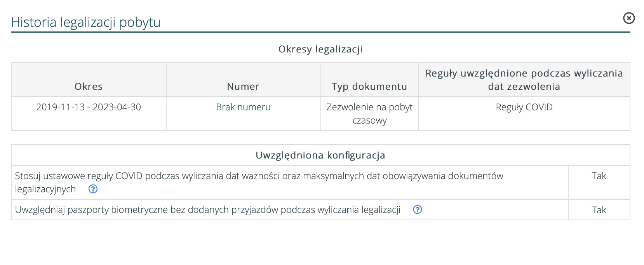Click the Typ dokumentu column header
Image resolution: width=644 pixels, height=265 pixels.
click(x=369, y=86)
